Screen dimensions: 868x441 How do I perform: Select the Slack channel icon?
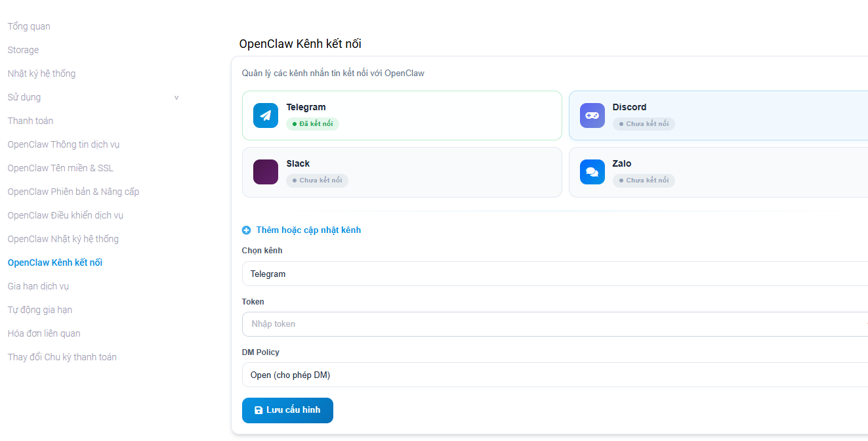[x=265, y=171]
